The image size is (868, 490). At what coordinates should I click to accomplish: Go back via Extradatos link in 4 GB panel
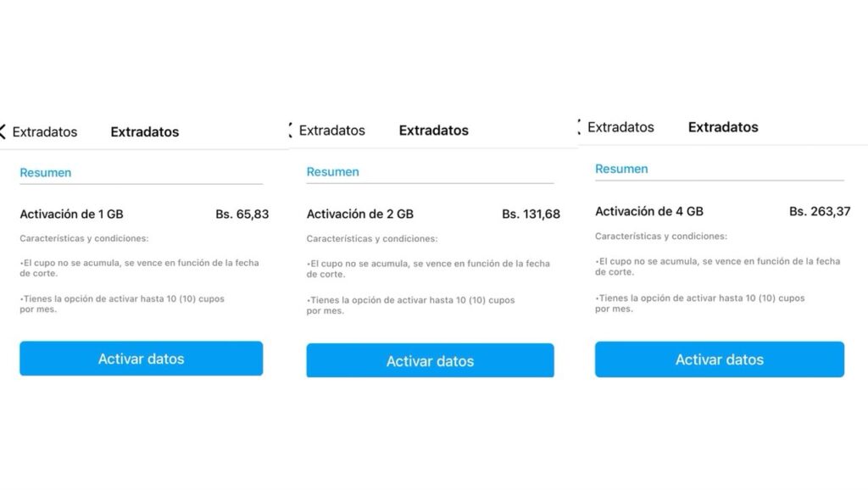[620, 127]
